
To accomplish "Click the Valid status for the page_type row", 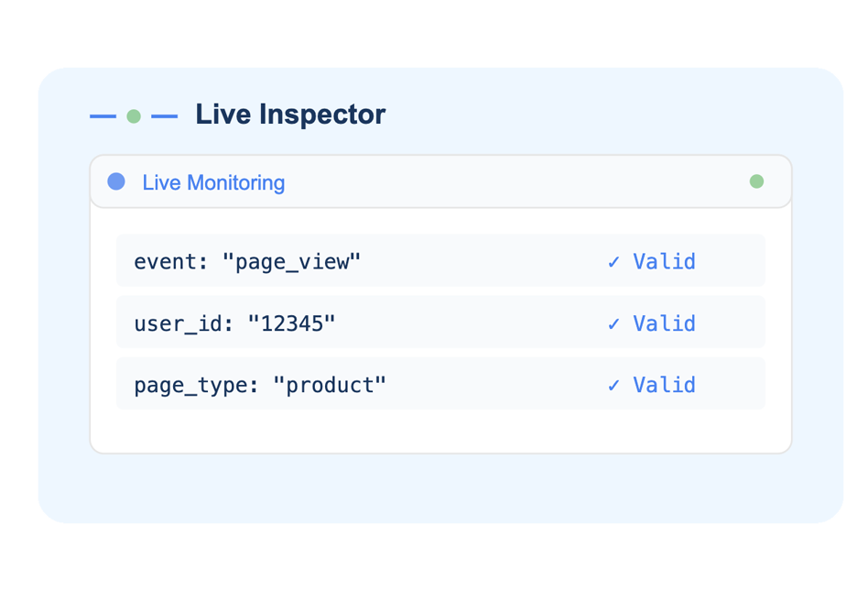I will click(664, 386).
